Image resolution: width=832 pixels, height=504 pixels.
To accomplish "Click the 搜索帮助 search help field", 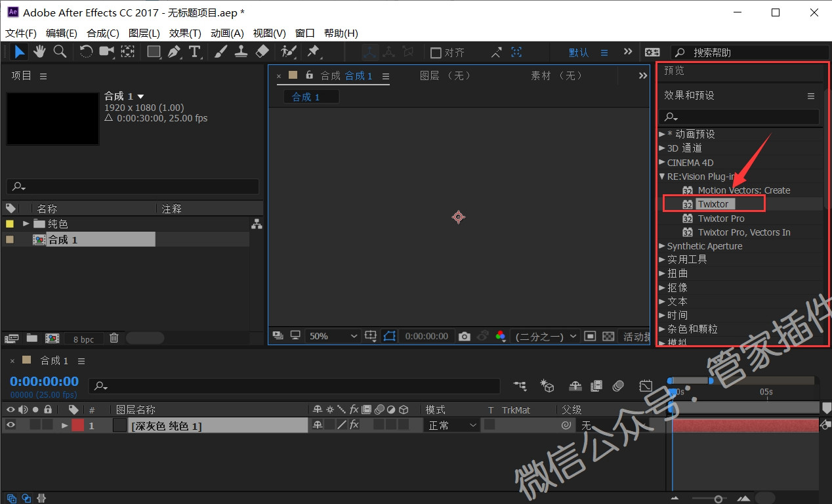I will click(x=750, y=52).
